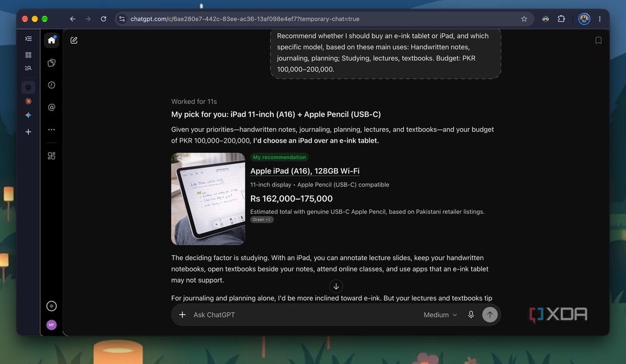Click the browser forward arrow
626x364 pixels.
point(88,19)
